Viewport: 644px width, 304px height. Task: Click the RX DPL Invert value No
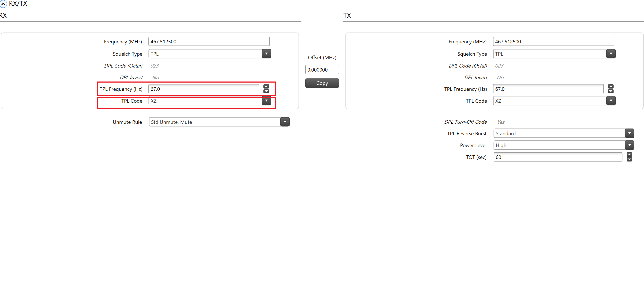(x=155, y=78)
